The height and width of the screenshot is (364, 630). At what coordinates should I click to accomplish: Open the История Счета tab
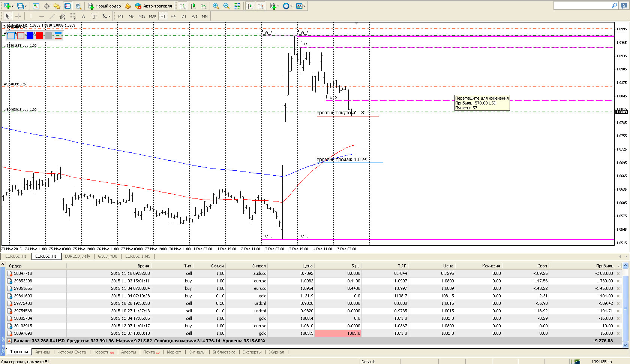tap(72, 352)
